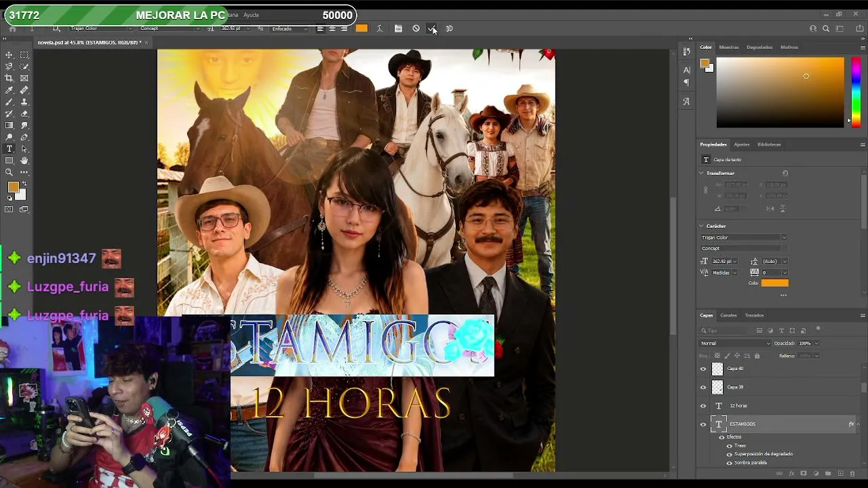Close the novela.psd document tab

click(x=146, y=43)
